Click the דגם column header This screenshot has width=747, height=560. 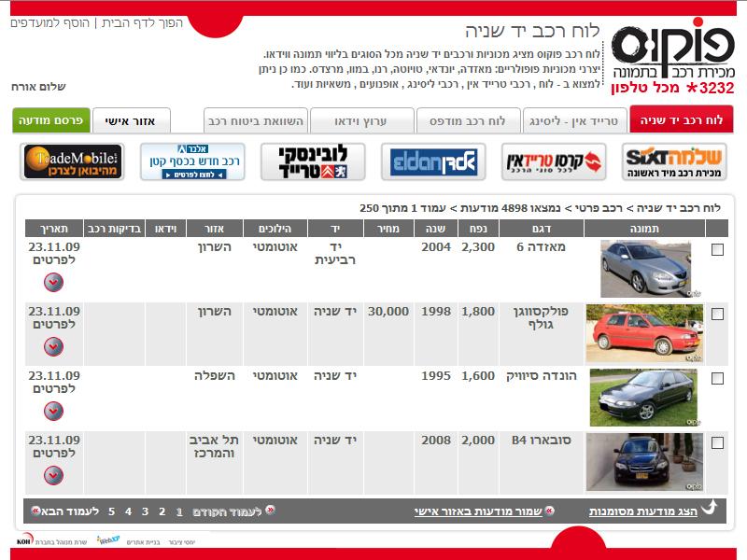click(x=542, y=229)
